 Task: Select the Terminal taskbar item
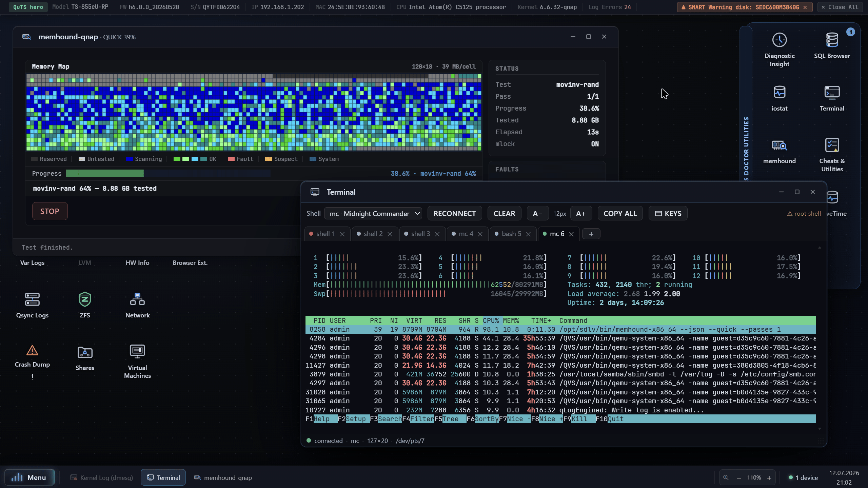tap(163, 477)
